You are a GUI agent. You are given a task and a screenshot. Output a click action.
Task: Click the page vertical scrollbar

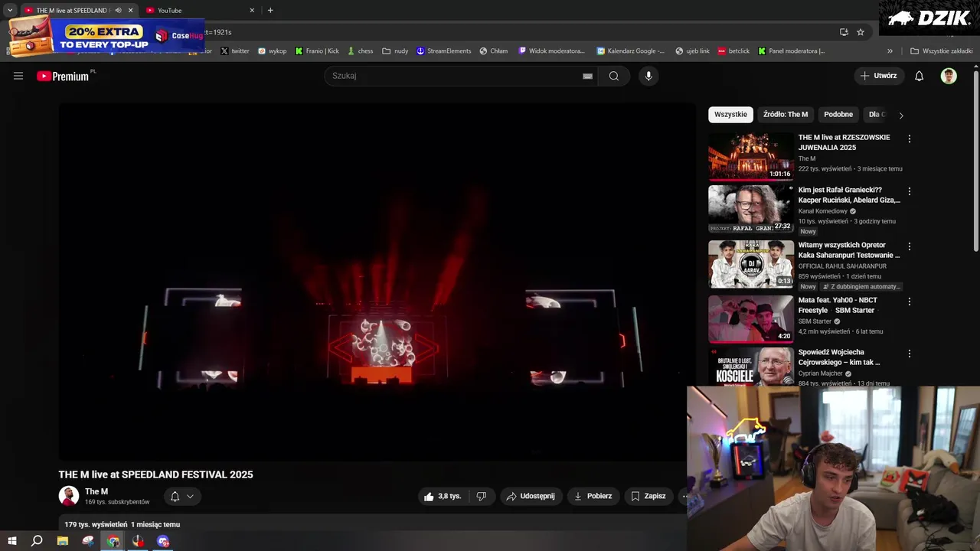(976, 161)
